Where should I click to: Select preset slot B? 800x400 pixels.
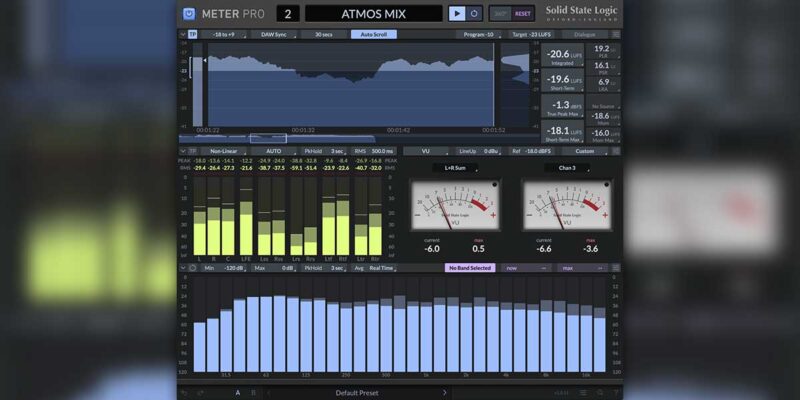[253, 393]
